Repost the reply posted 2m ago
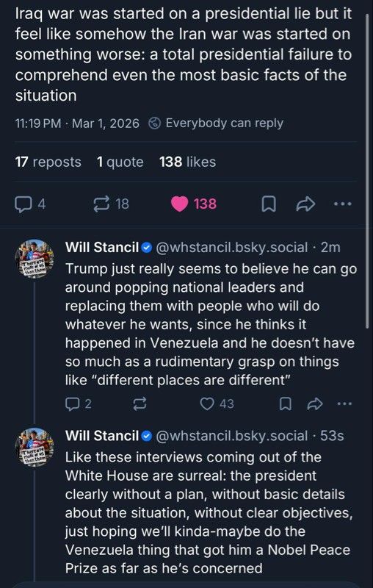Screen dimensions: 373x588 pyautogui.click(x=140, y=404)
